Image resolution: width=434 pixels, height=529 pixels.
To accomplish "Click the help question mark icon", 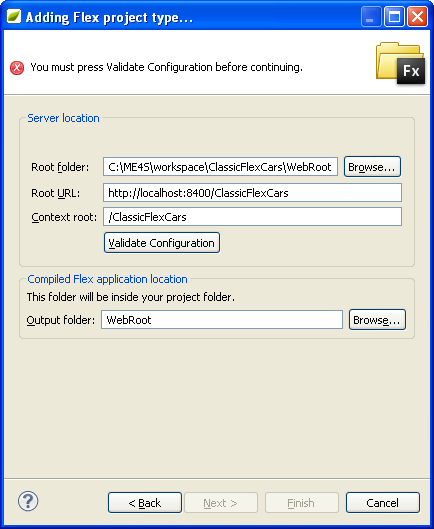I will click(28, 501).
